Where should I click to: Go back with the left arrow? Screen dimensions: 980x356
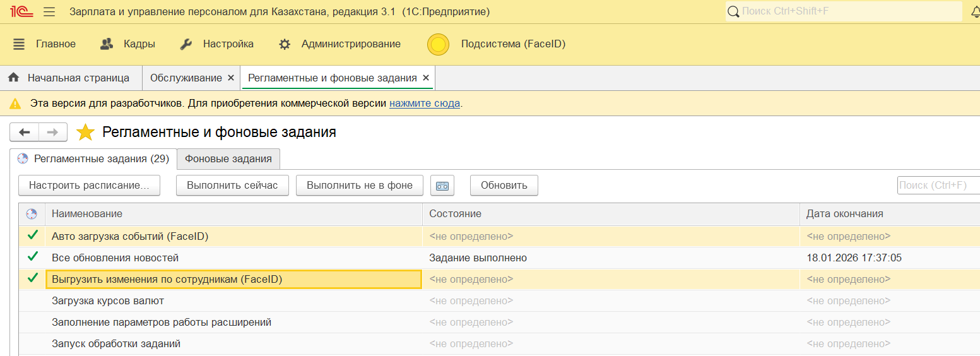25,133
